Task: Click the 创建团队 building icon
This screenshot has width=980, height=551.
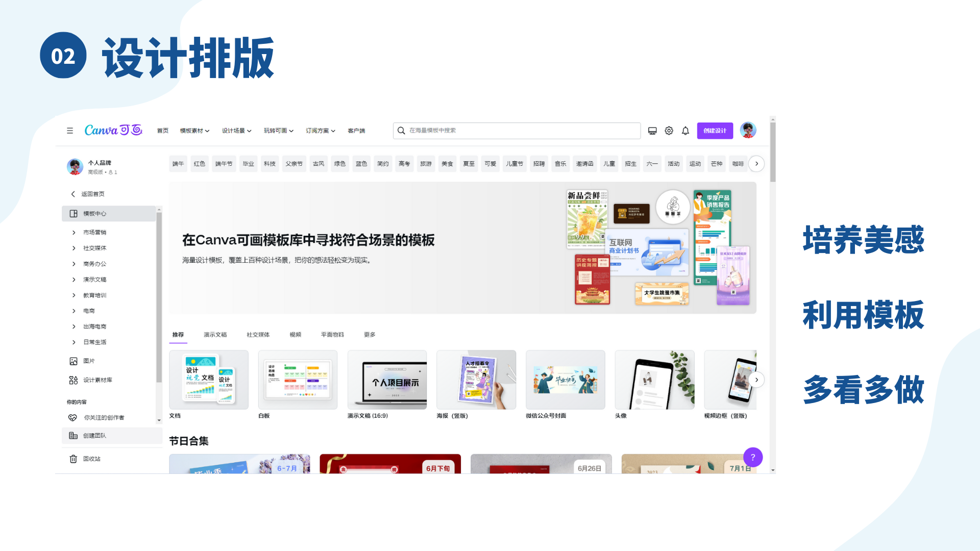Action: [x=73, y=436]
